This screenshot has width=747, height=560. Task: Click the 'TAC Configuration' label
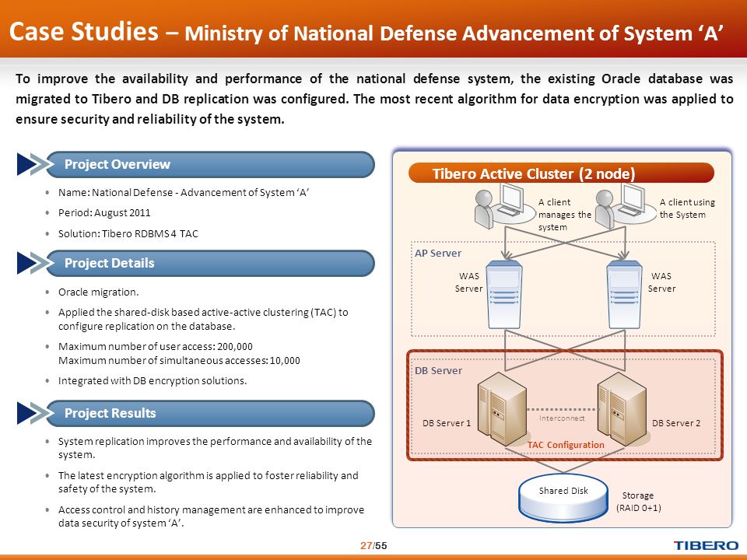click(566, 445)
